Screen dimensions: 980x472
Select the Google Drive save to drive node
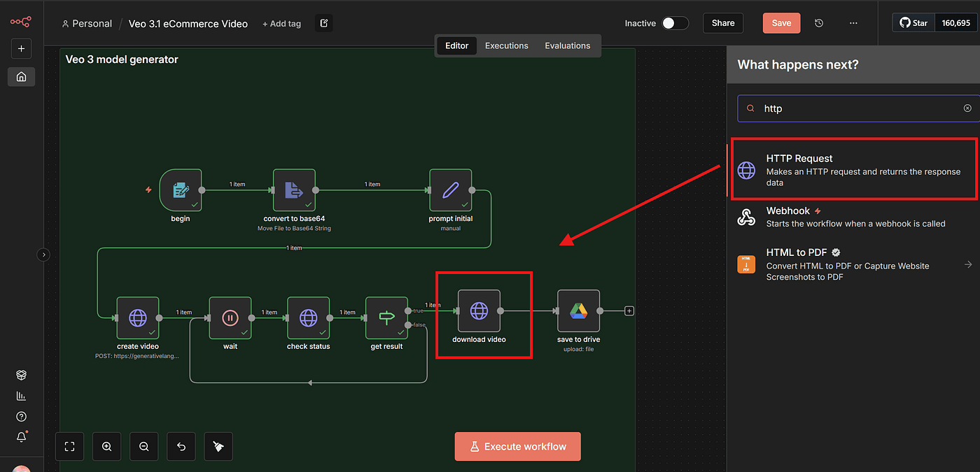(578, 310)
